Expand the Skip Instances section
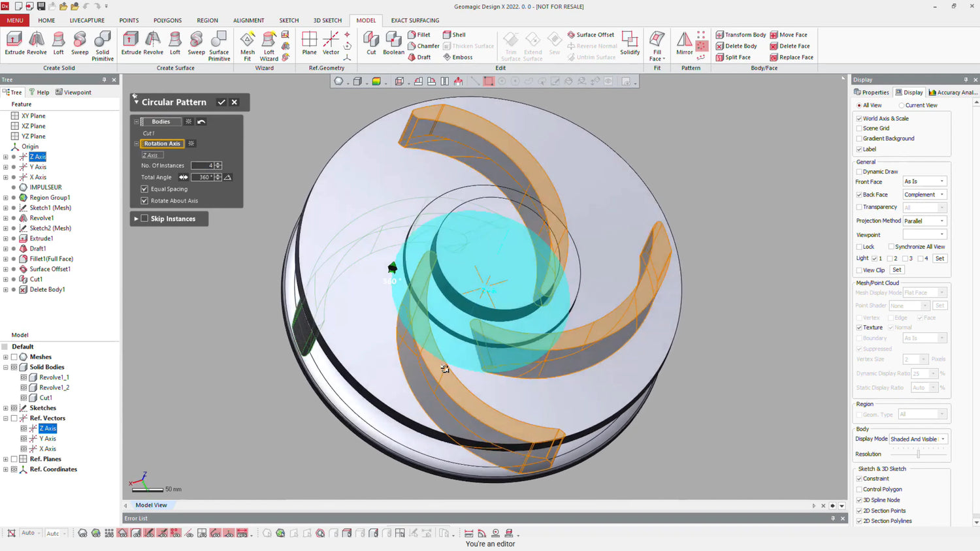Screen dimensions: 980x551 (x=136, y=219)
